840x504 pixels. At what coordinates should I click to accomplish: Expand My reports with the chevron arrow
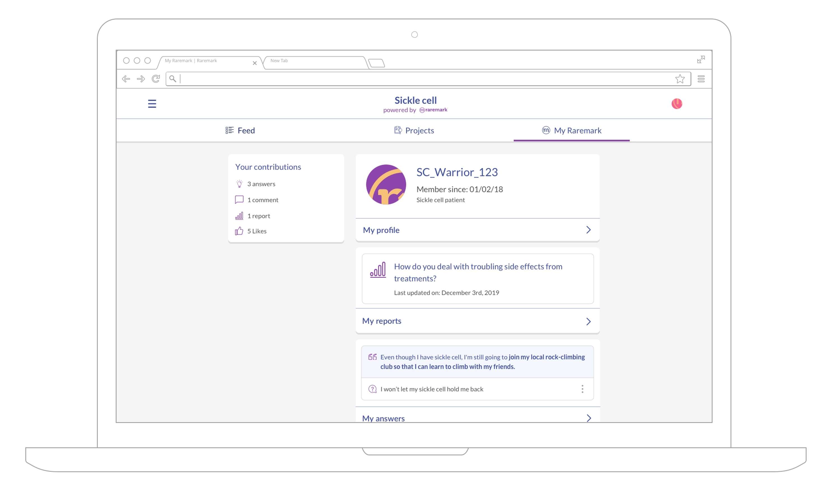coord(588,321)
